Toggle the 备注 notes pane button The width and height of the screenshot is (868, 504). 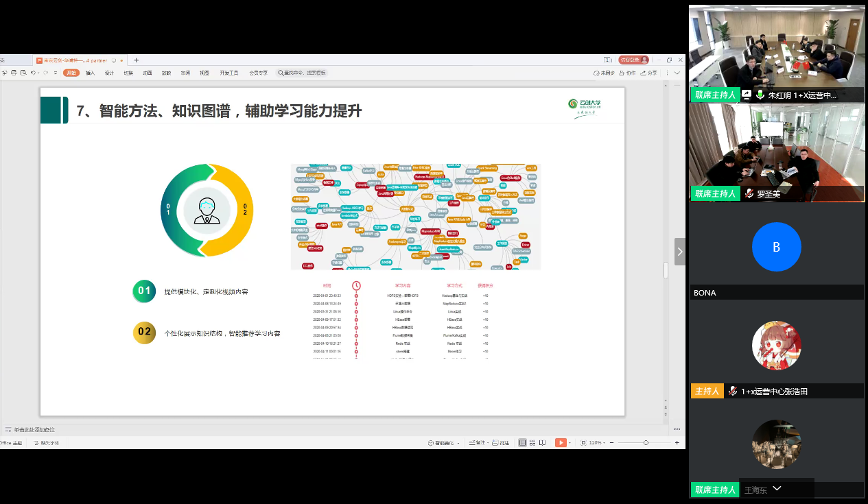point(475,443)
